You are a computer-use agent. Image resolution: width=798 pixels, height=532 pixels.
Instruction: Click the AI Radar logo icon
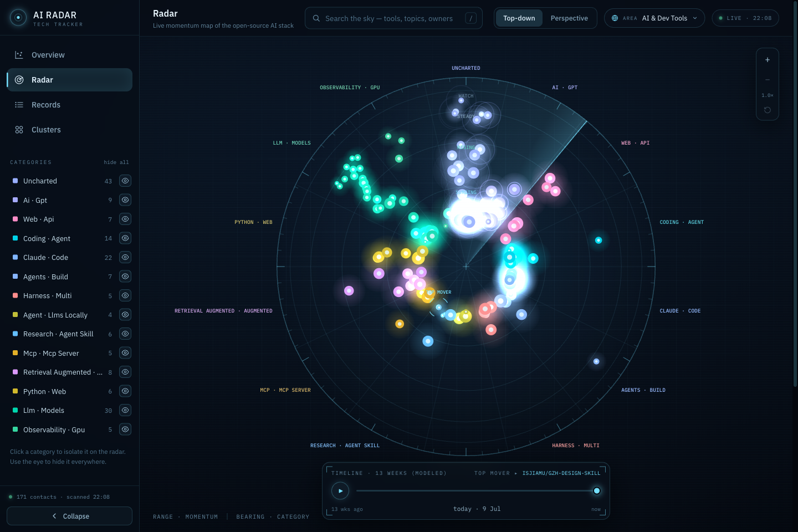click(x=18, y=18)
